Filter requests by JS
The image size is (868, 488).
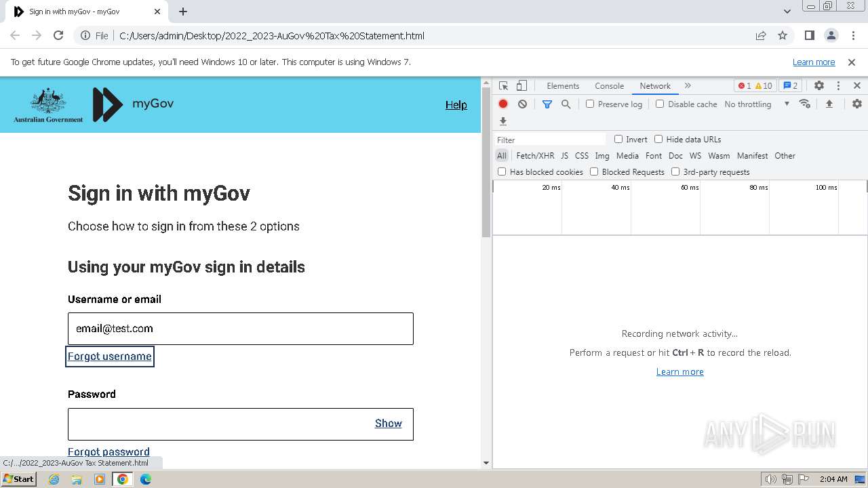(564, 156)
